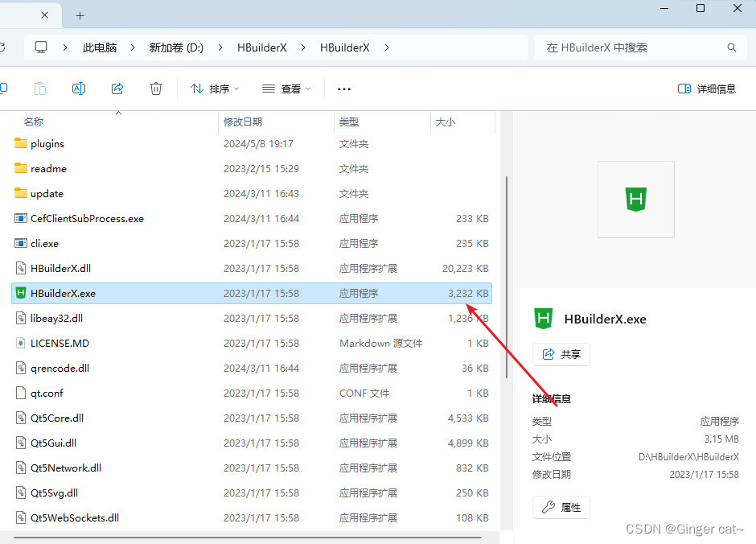Viewport: 756px width, 544px height.
Task: Select cli.exe application icon
Action: 21,244
